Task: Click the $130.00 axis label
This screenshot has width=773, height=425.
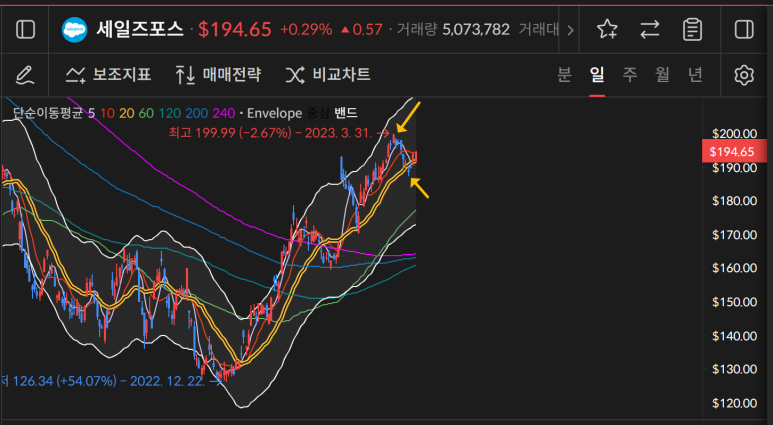Action: pyautogui.click(x=734, y=369)
